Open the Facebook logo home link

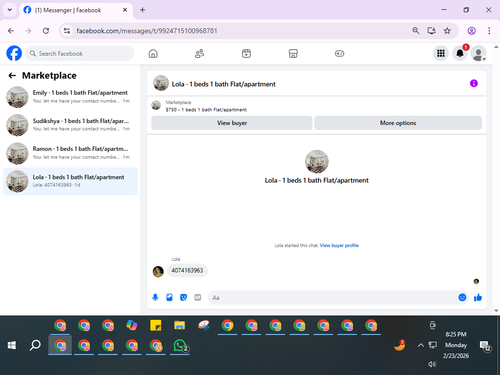click(14, 53)
